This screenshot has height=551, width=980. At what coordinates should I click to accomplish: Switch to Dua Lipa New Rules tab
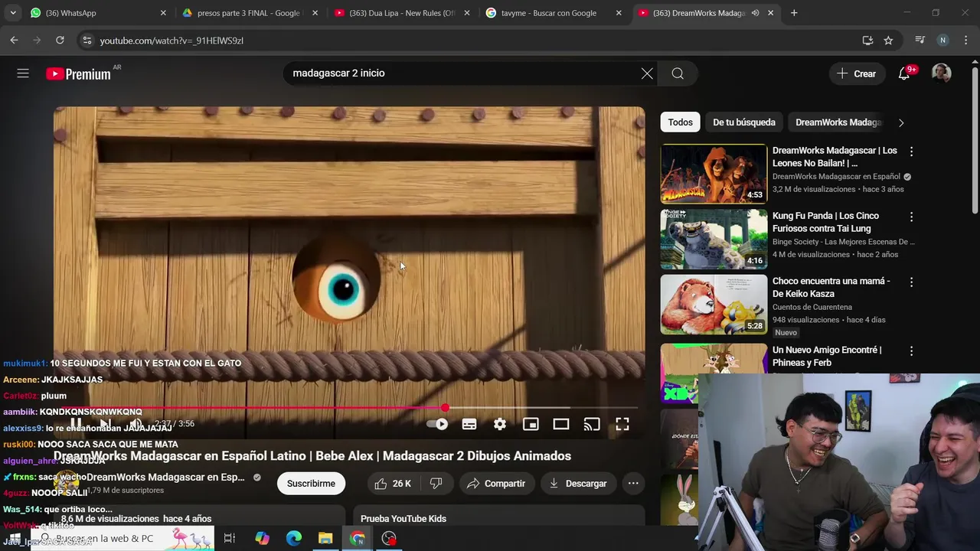(401, 13)
